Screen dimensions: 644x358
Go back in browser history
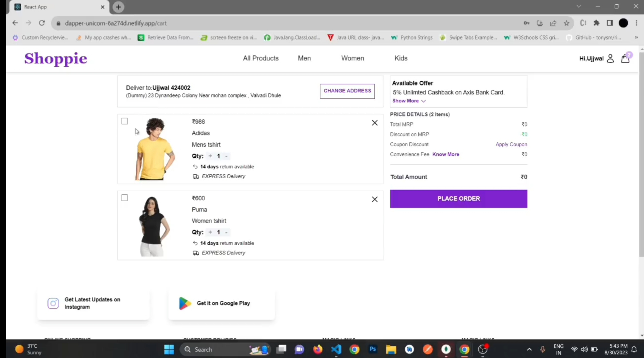[x=15, y=23]
